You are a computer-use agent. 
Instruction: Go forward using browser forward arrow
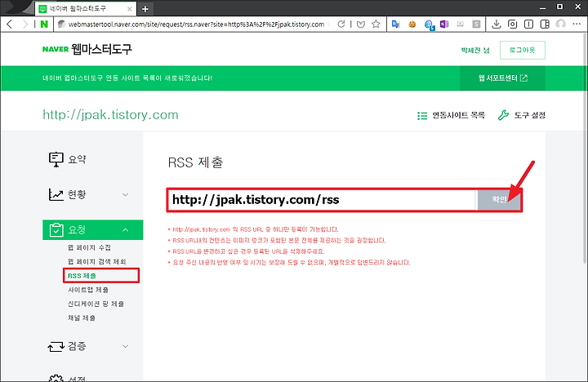[25, 24]
